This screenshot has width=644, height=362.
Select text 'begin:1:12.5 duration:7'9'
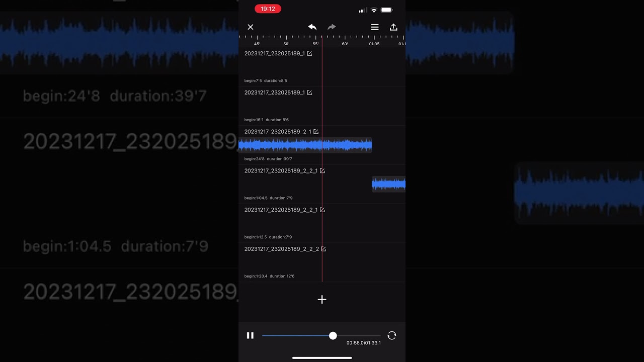pyautogui.click(x=268, y=237)
